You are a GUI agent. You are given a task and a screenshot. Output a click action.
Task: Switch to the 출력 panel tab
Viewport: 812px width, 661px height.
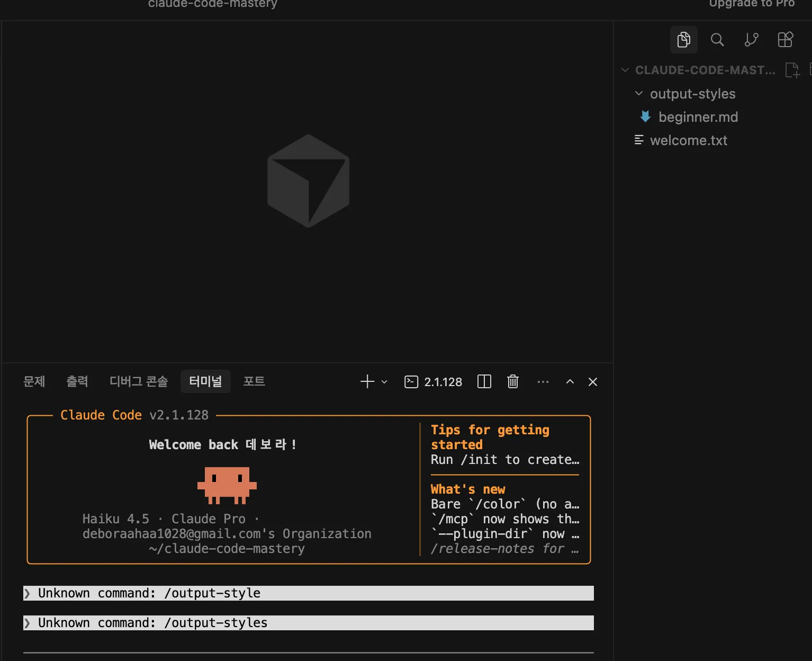pyautogui.click(x=77, y=381)
